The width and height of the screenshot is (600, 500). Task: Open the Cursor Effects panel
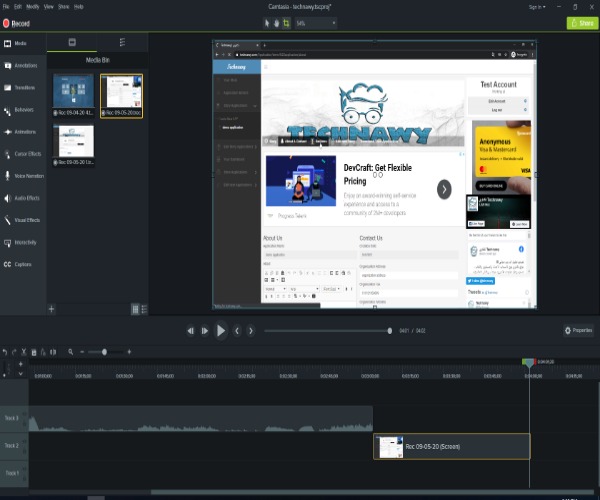point(23,154)
